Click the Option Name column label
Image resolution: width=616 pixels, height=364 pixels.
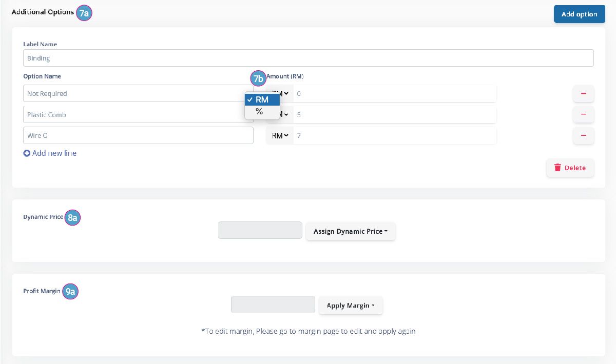pos(42,76)
